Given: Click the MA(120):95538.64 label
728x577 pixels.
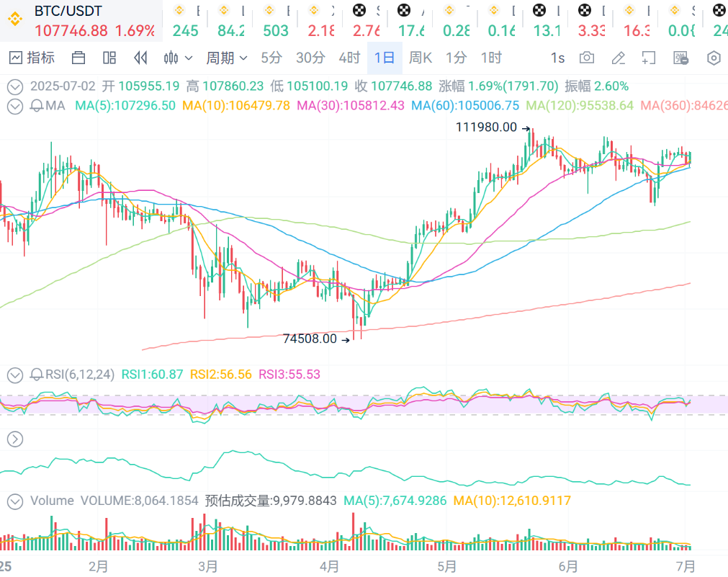Looking at the screenshot, I should coord(580,106).
